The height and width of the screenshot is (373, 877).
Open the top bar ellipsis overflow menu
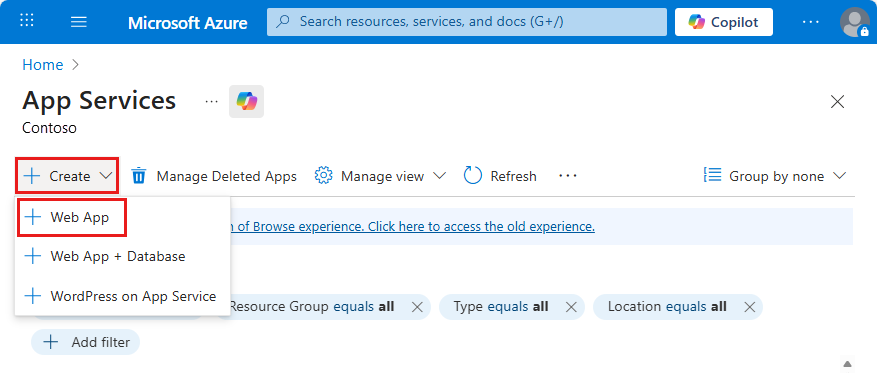(810, 22)
